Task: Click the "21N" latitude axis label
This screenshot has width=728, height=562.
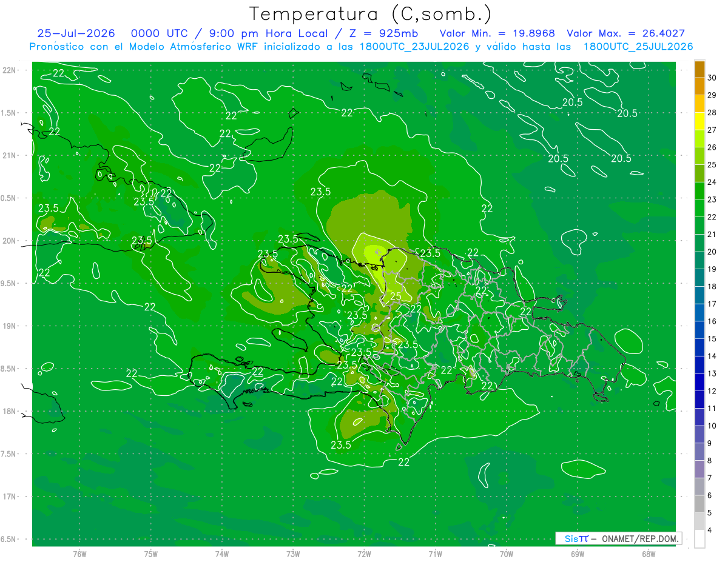Action: pyautogui.click(x=9, y=155)
